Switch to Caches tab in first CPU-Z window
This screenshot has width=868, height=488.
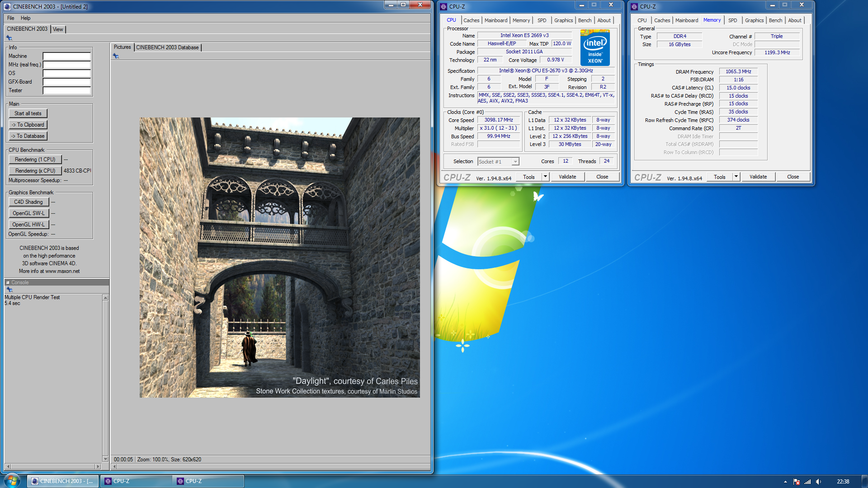[x=472, y=20]
